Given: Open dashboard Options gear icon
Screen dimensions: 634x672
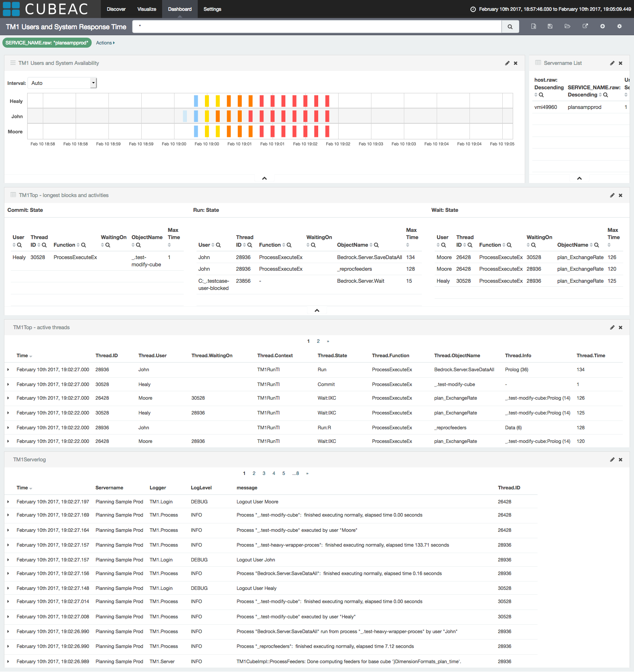Looking at the screenshot, I should point(619,26).
